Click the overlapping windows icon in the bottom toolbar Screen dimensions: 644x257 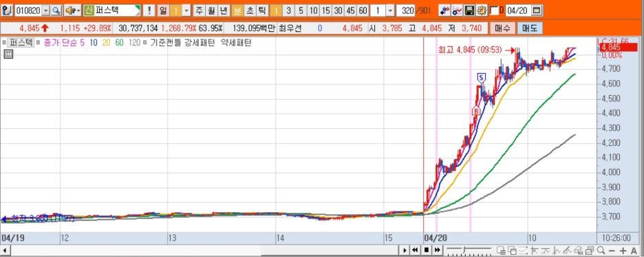(x=512, y=250)
